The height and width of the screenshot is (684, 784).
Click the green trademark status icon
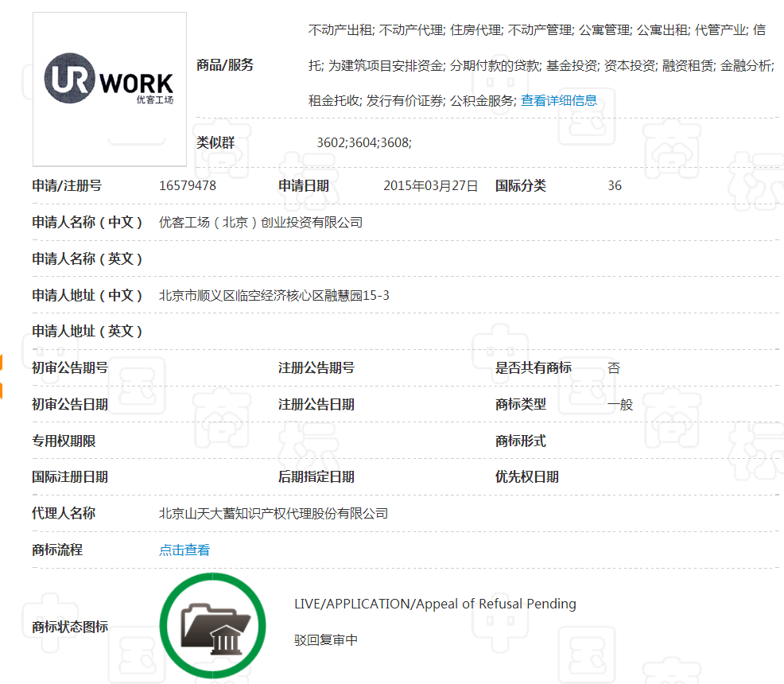[212, 625]
